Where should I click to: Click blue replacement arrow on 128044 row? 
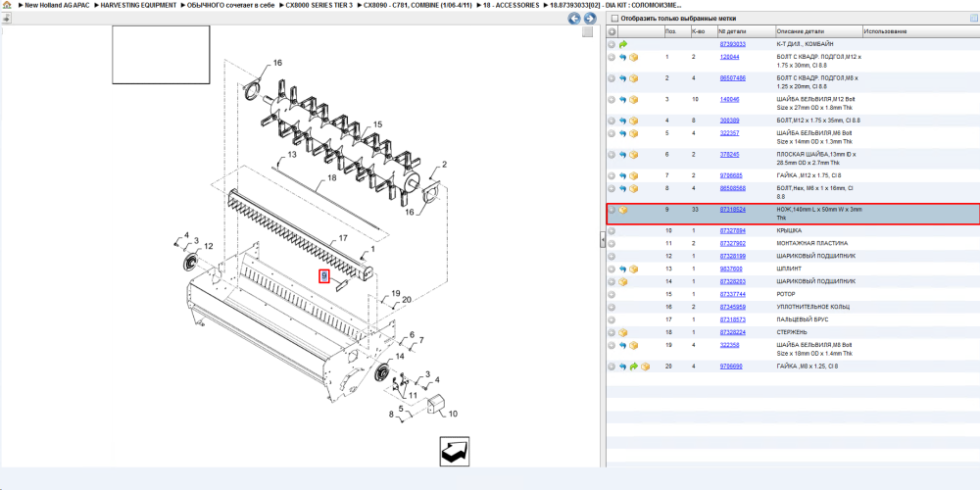623,57
